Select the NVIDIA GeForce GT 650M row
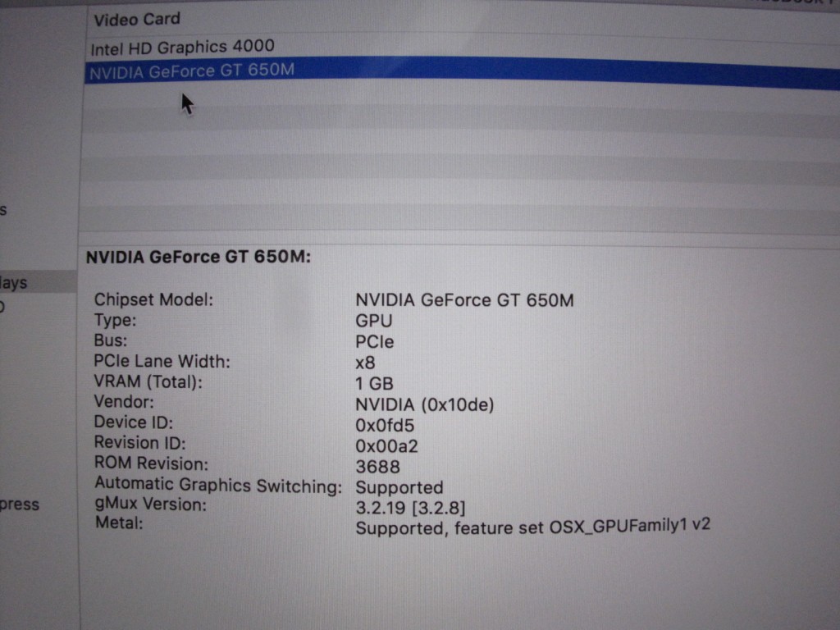This screenshot has height=630, width=840. pos(462,72)
